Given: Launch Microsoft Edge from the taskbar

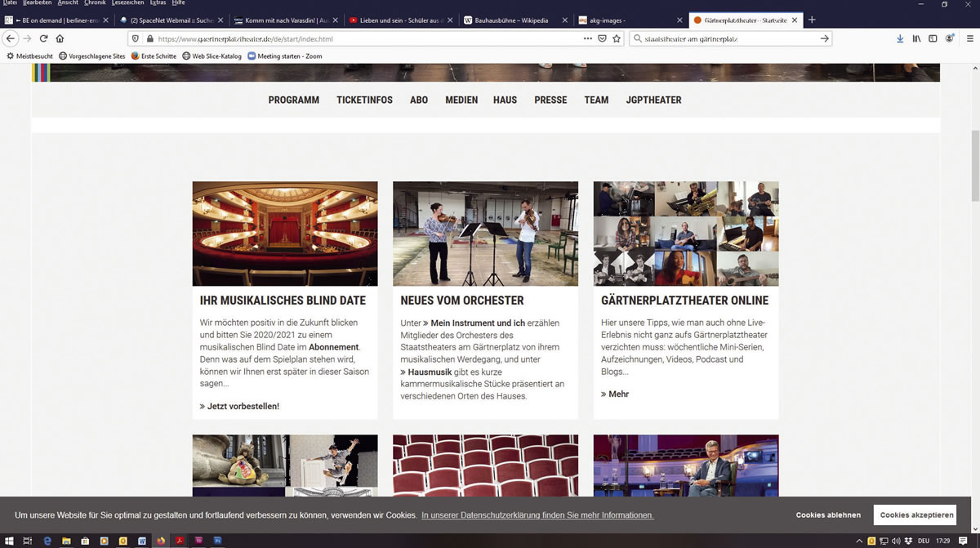Looking at the screenshot, I should (47, 541).
